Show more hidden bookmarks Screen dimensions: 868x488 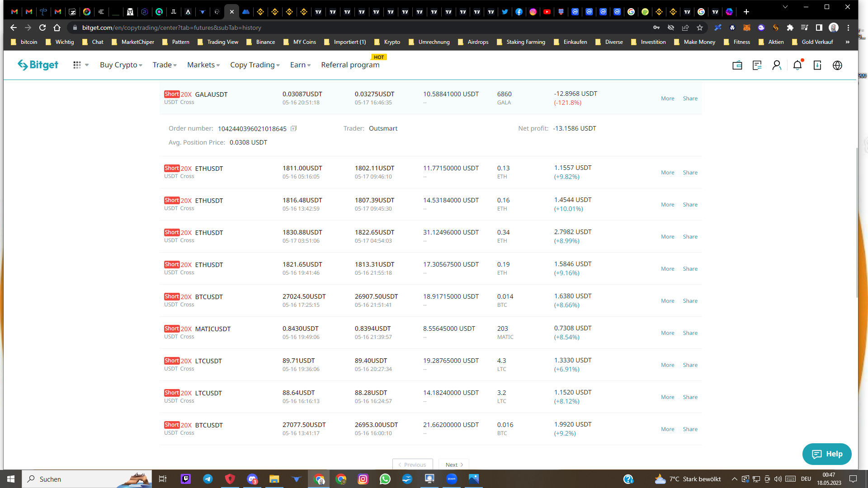click(848, 42)
